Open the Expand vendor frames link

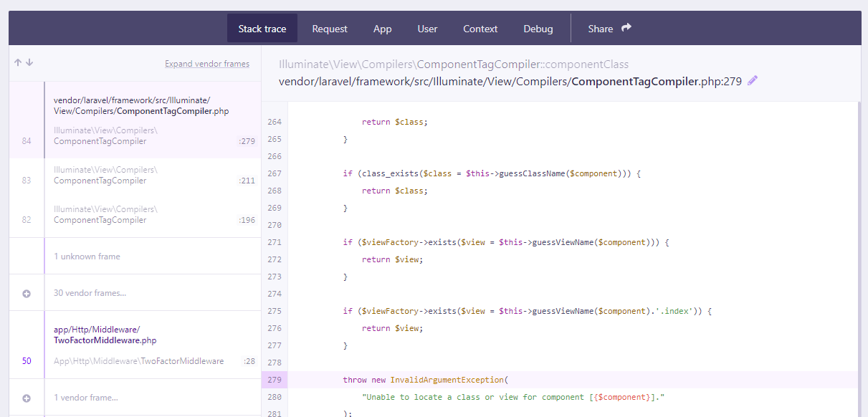[207, 63]
